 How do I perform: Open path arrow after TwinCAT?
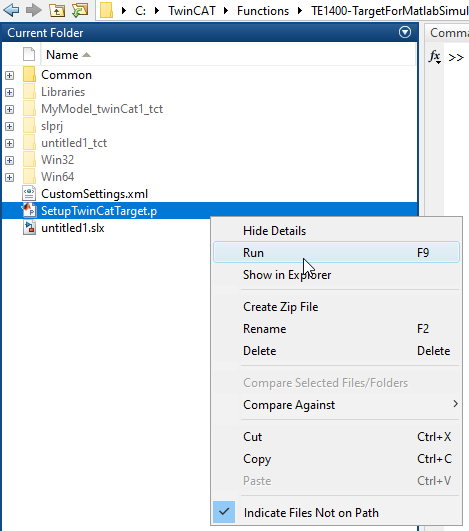coord(226,11)
